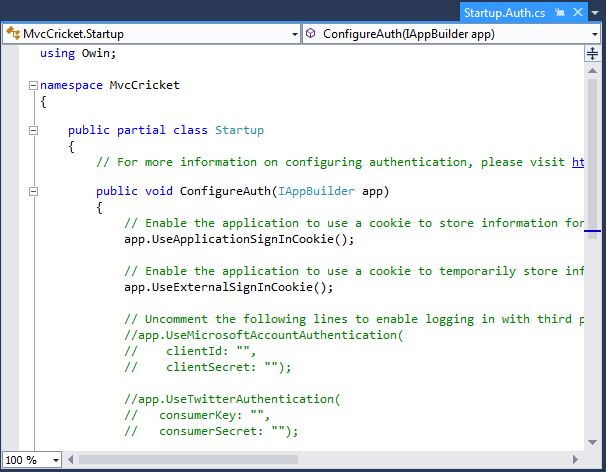Screen dimensions: 606x472
Task: Click the 'Startup' class name
Action: [x=239, y=130]
